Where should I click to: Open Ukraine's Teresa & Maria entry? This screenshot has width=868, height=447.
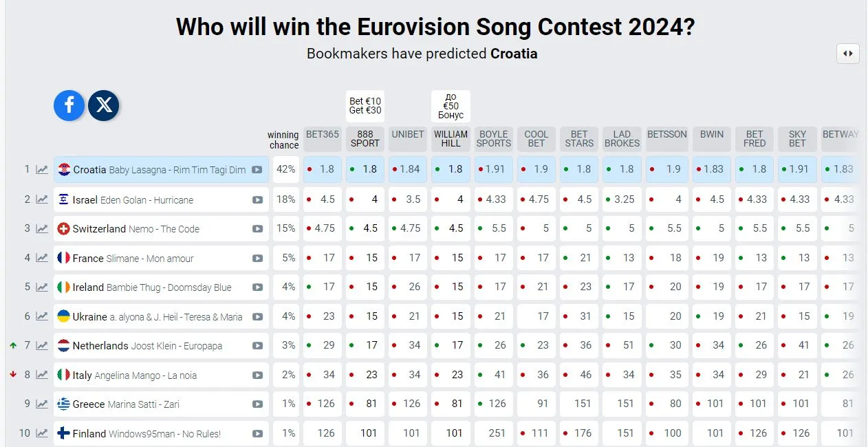pos(158,317)
